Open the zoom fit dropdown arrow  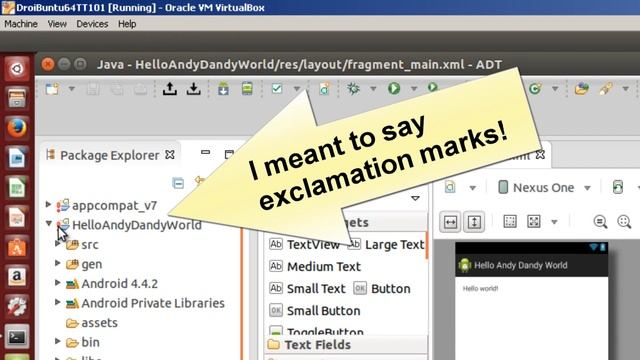pos(554,222)
